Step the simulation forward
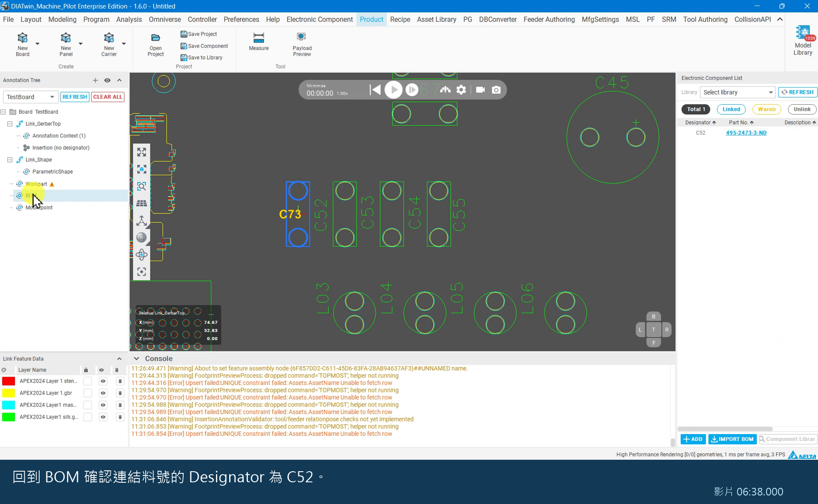The height and width of the screenshot is (504, 818). click(x=412, y=90)
